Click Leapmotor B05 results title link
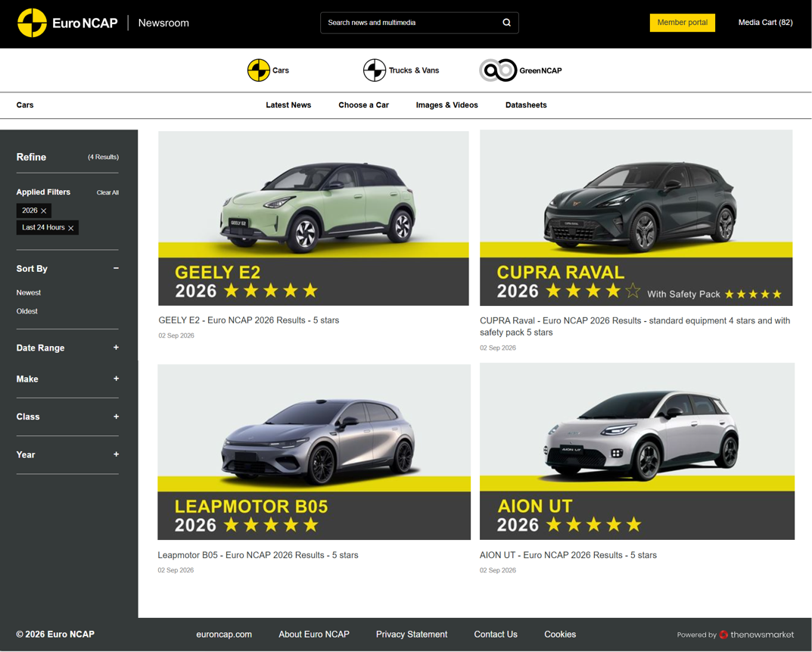 (258, 556)
